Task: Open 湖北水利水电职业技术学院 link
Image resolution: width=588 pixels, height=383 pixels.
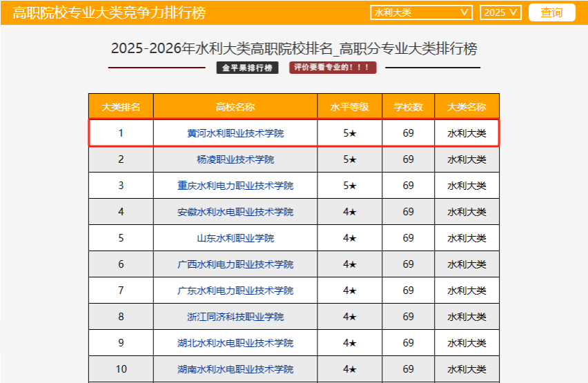Action: tap(235, 343)
